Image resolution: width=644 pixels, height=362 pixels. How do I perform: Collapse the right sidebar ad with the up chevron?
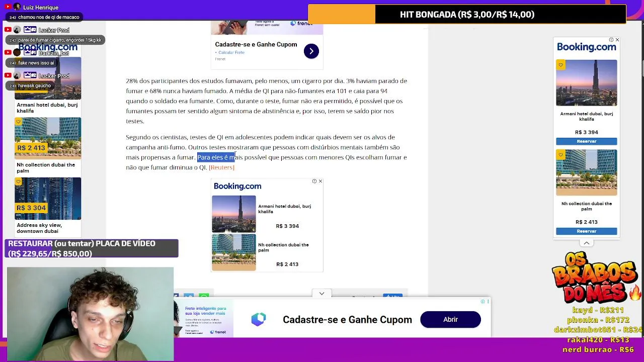[587, 243]
